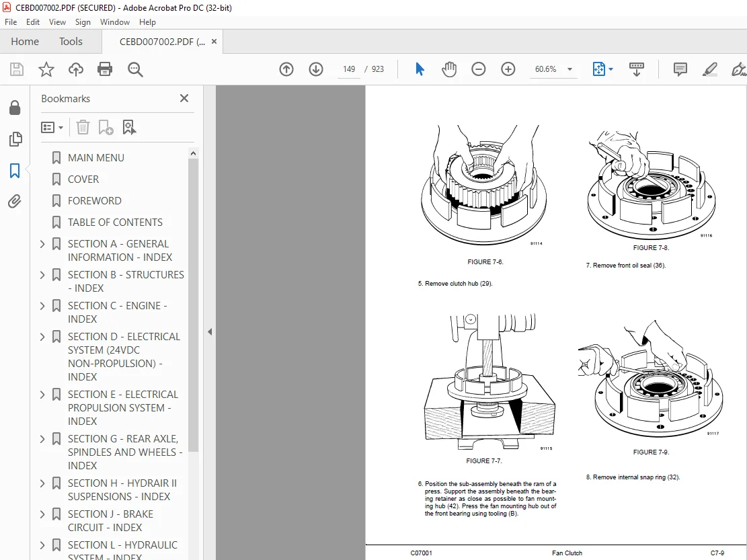Collapse the navigation pane with side arrow
The image size is (747, 560).
[x=210, y=332]
